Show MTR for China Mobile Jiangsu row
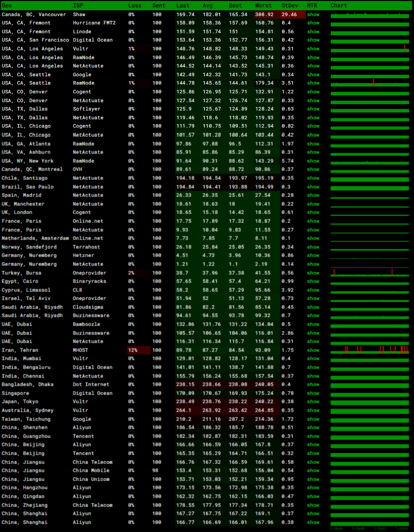This screenshot has width=414, height=532. pyautogui.click(x=313, y=470)
